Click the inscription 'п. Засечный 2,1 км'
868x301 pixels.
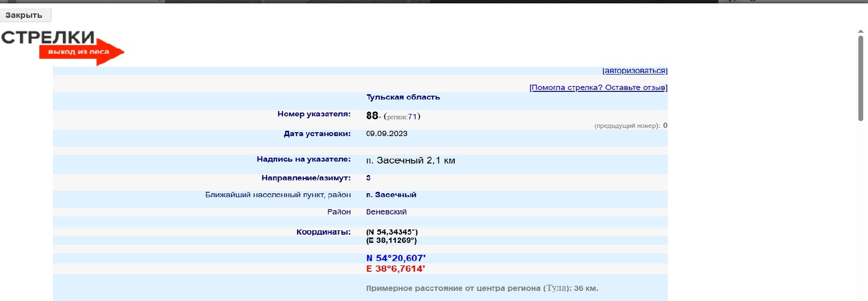pyautogui.click(x=410, y=160)
